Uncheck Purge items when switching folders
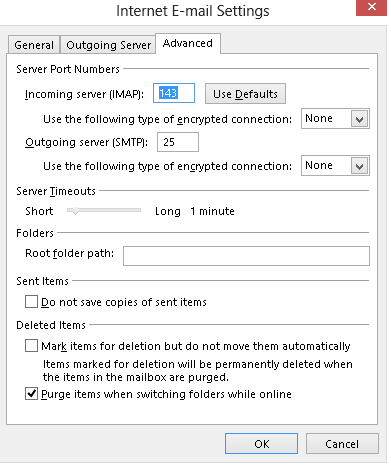Screen dimensions: 391x469 pyautogui.click(x=31, y=394)
